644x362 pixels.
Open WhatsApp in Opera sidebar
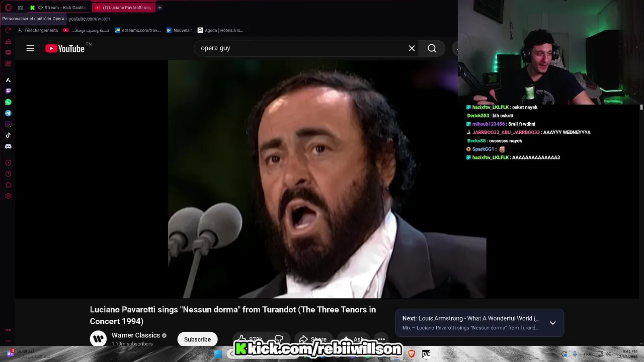[8, 102]
